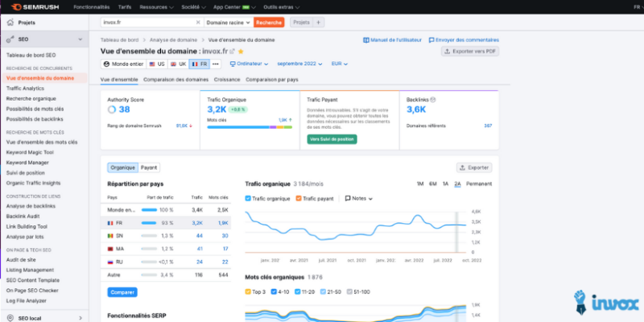Screen dimensions: 644x322
Task: Switch database to UK flag
Action: click(178, 64)
